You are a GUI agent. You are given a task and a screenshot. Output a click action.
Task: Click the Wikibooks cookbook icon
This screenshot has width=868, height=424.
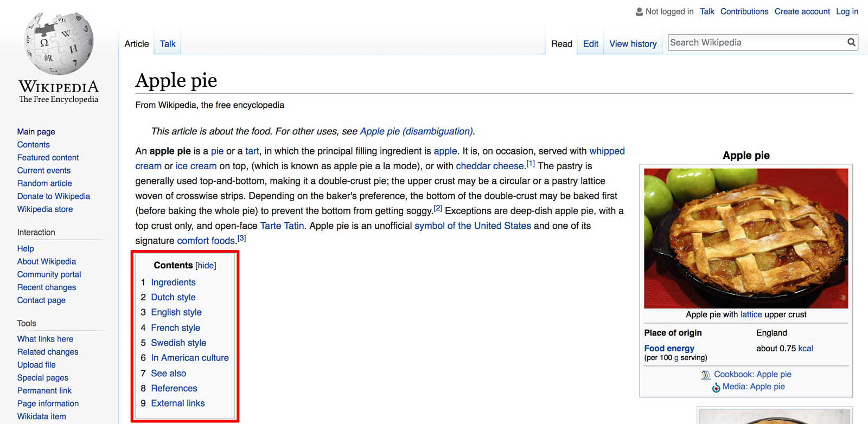(706, 375)
